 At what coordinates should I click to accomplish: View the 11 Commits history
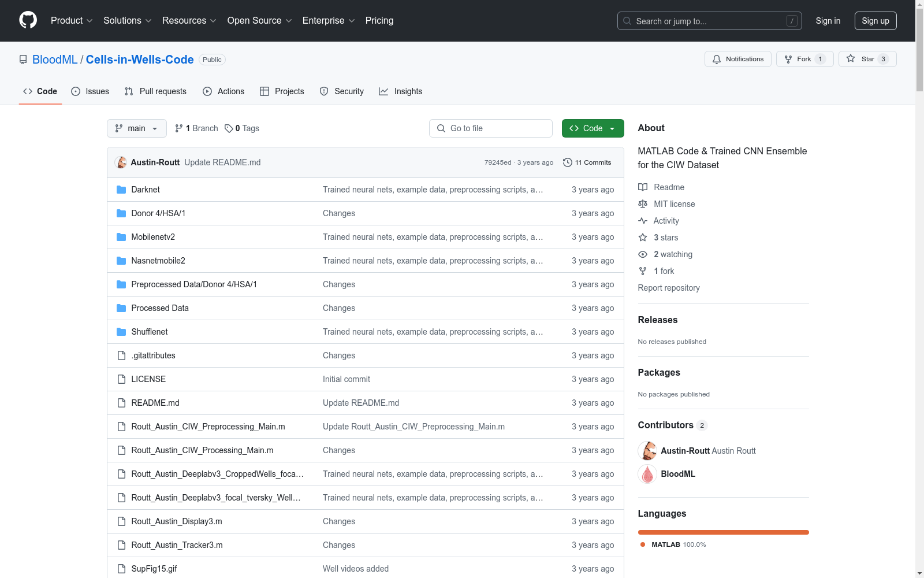(587, 162)
